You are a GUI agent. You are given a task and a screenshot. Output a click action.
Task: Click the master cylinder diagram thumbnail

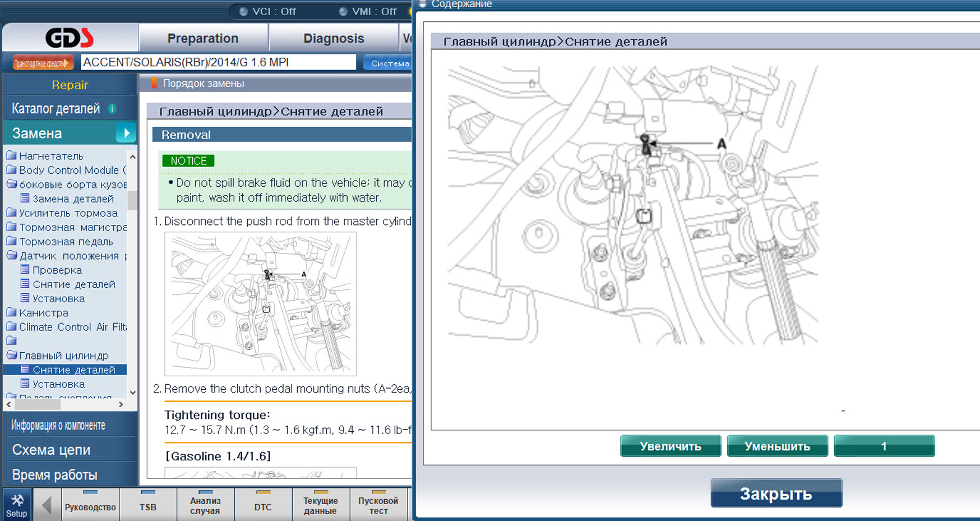coord(260,303)
